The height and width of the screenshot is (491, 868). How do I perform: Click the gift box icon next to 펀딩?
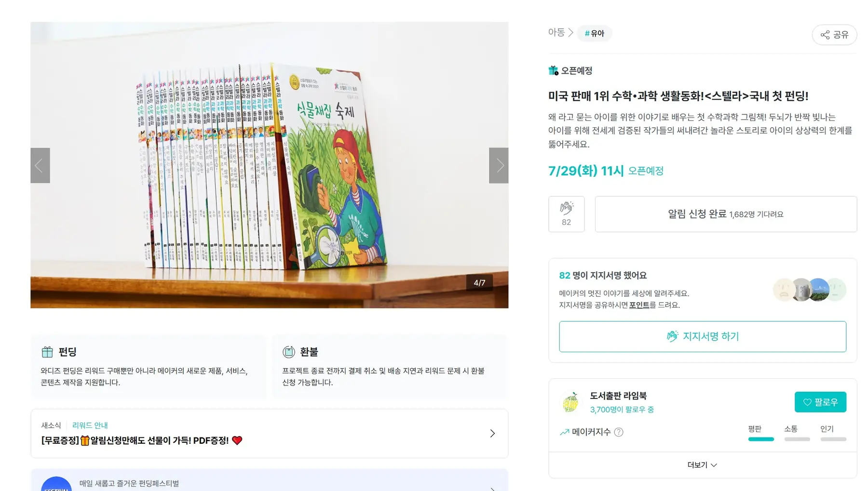coord(47,352)
